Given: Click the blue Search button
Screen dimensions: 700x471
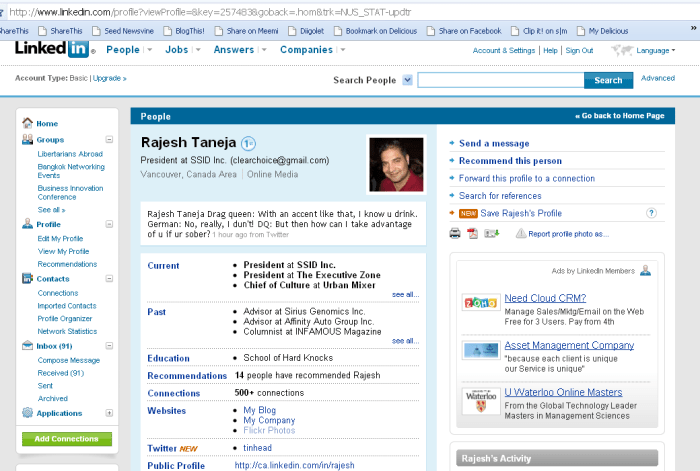Looking at the screenshot, I should coord(608,80).
